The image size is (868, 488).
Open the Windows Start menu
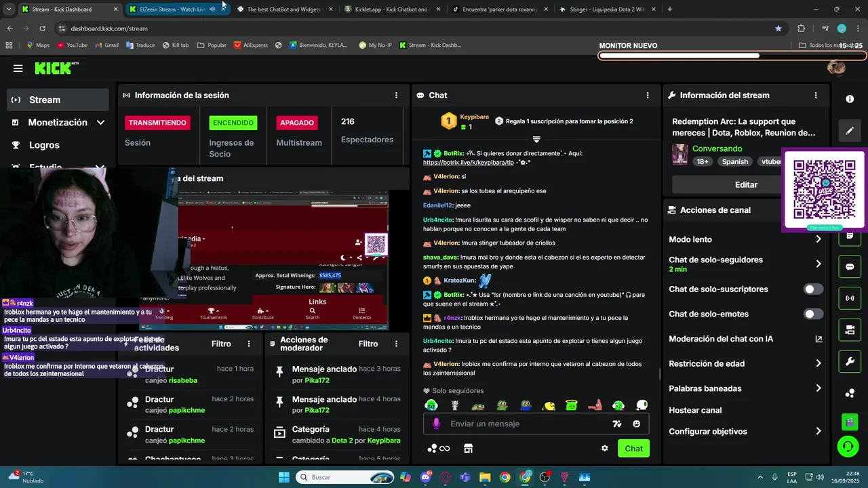click(283, 477)
